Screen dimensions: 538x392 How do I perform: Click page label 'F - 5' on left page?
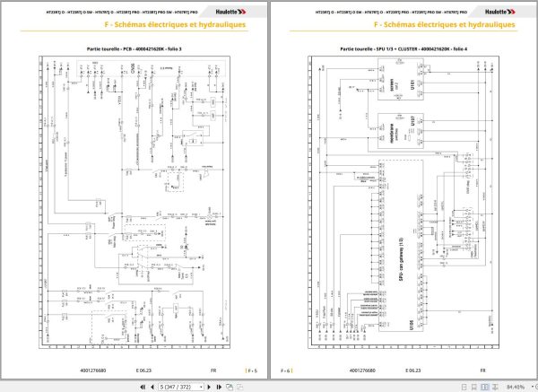click(251, 370)
